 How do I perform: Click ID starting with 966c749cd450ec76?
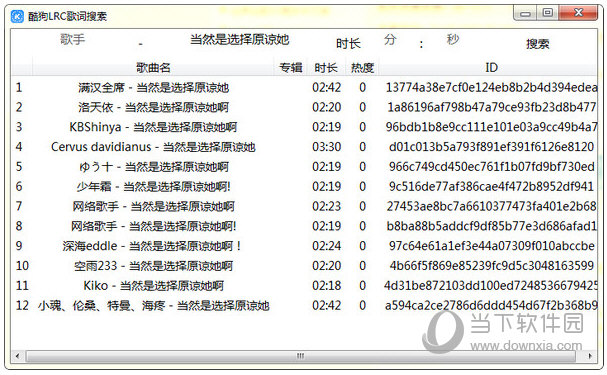tap(491, 167)
